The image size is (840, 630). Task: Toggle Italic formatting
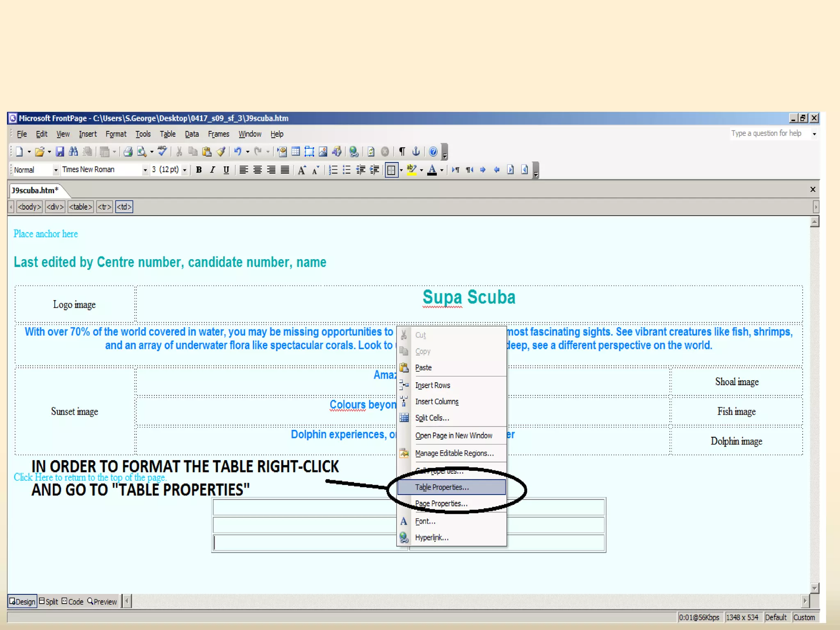(212, 170)
